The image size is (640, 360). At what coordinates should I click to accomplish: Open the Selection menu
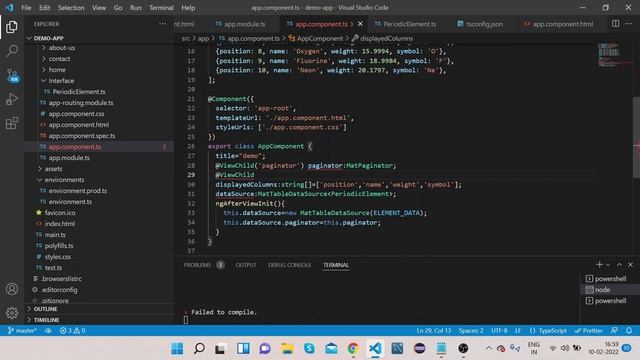(x=71, y=8)
